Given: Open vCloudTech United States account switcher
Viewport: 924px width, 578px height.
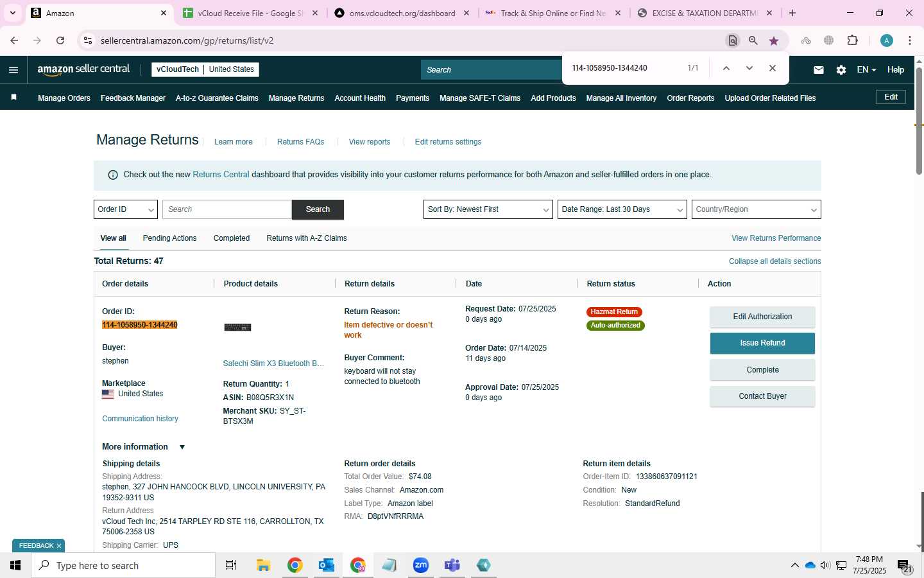Looking at the screenshot, I should point(205,69).
